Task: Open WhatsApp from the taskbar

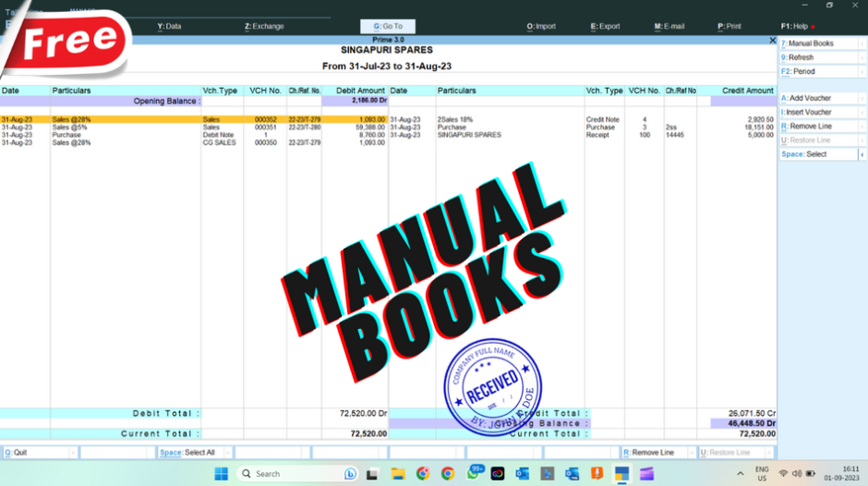Action: 474,474
